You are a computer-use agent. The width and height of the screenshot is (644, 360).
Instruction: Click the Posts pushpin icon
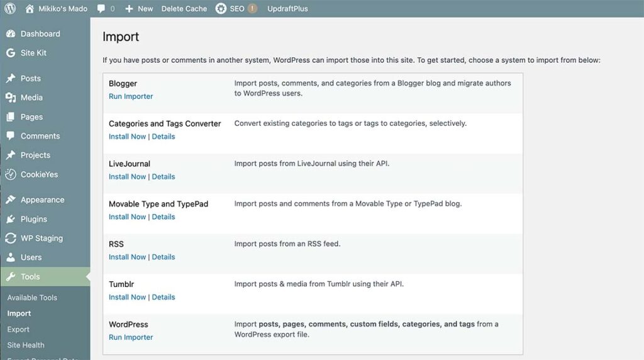[x=11, y=78]
